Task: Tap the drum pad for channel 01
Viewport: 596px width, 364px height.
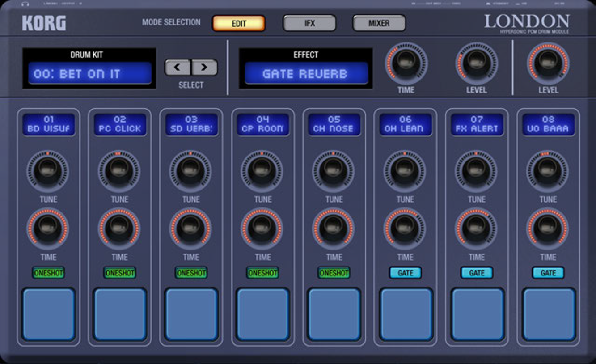Action: (x=48, y=314)
